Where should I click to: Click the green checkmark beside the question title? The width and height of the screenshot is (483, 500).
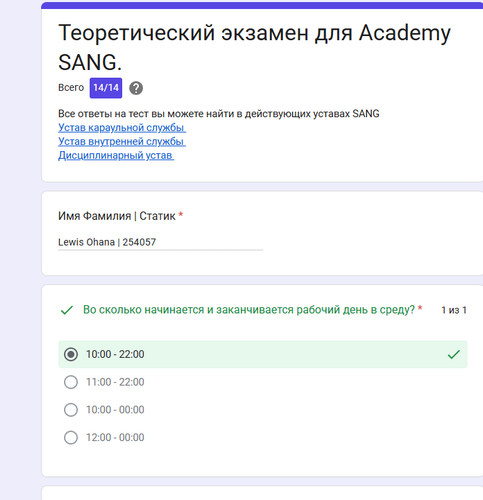pyautogui.click(x=67, y=310)
